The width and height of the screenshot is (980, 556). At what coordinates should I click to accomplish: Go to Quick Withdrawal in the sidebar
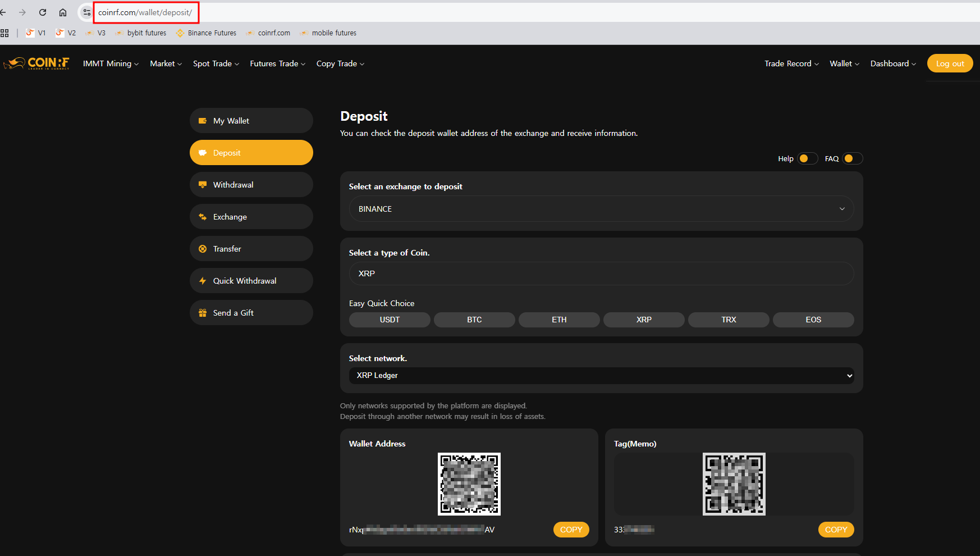click(251, 281)
